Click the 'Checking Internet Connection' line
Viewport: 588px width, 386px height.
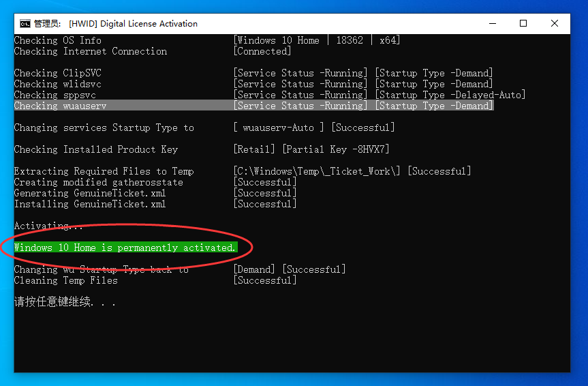point(91,51)
